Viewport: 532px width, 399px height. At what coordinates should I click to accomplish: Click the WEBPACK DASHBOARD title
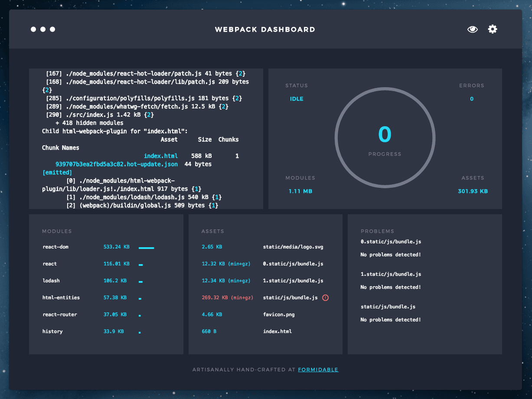pos(265,29)
